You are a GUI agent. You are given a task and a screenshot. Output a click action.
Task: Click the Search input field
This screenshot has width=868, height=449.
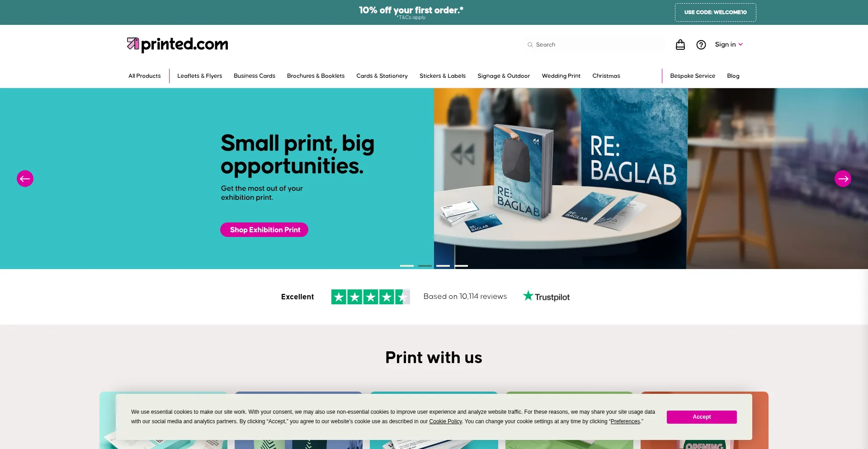click(594, 45)
